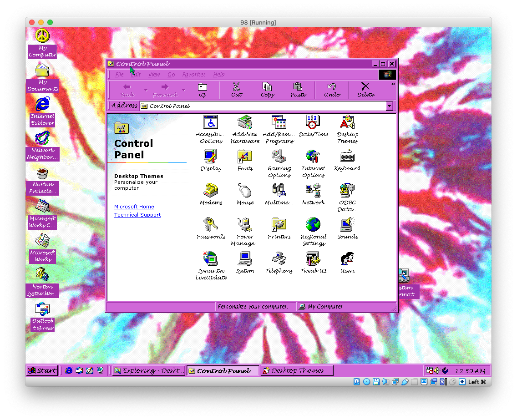Screen dimensions: 517x420
Task: Open the Edit menu
Action: tap(136, 75)
